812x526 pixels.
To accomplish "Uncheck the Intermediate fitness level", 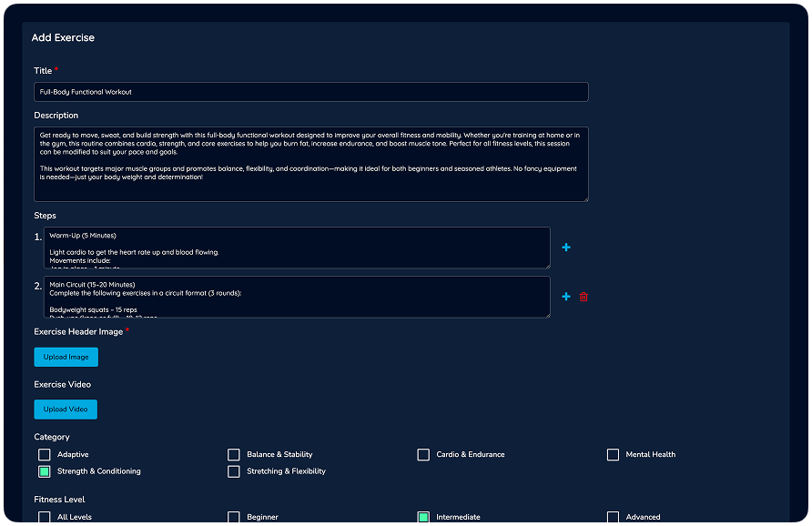I will coord(423,517).
